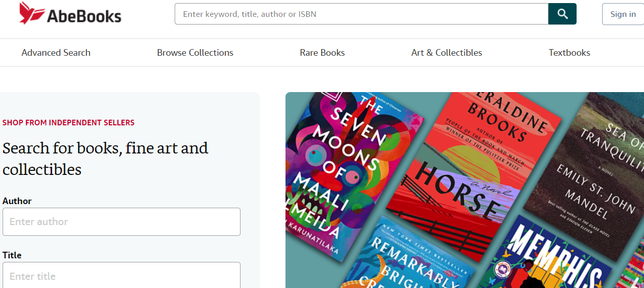Open the Rare Books section
This screenshot has width=644, height=288.
322,53
